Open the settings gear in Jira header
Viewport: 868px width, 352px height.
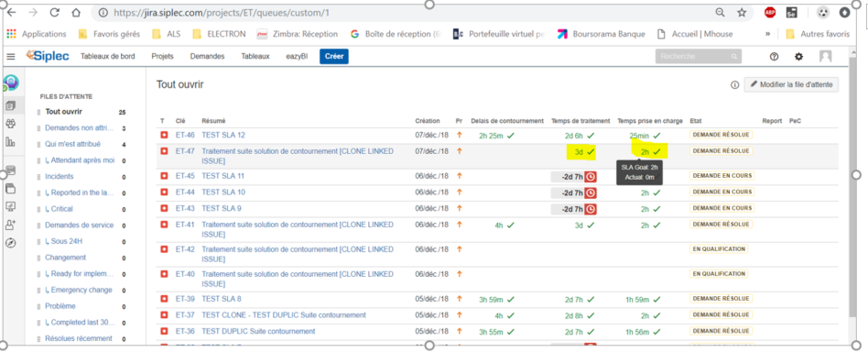(798, 57)
